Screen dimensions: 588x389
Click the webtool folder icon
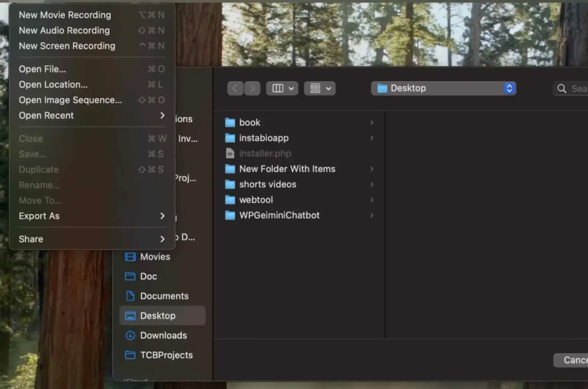click(x=230, y=200)
